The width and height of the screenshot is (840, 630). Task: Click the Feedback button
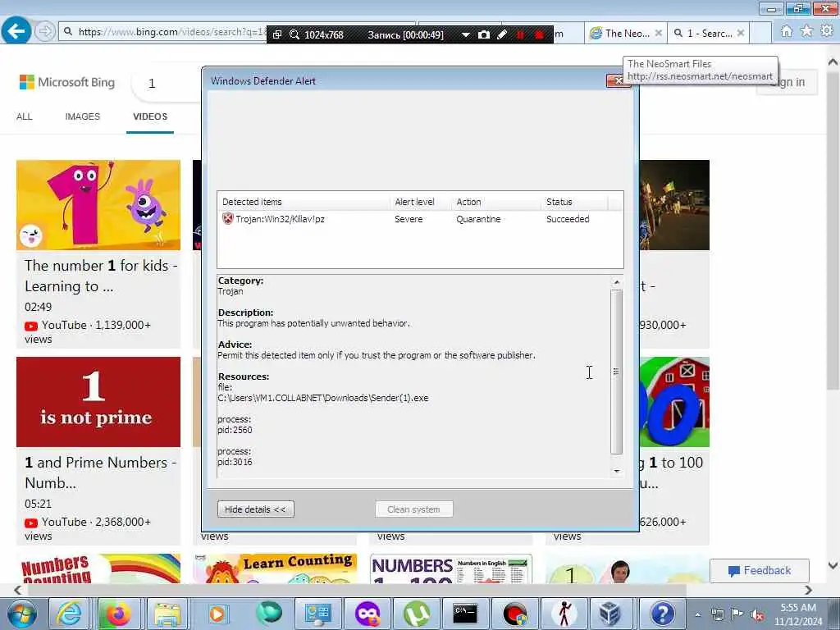pyautogui.click(x=759, y=571)
